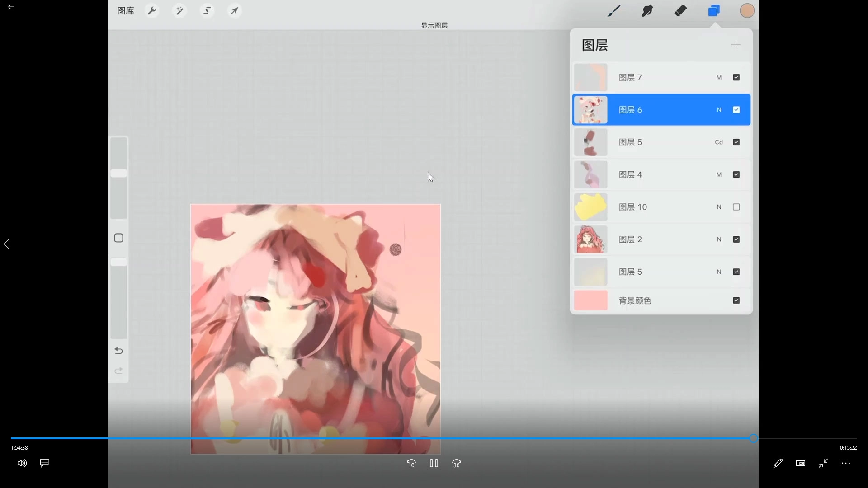868x488 pixels.
Task: Hide layer 图层 2 via its checkbox
Action: point(736,239)
